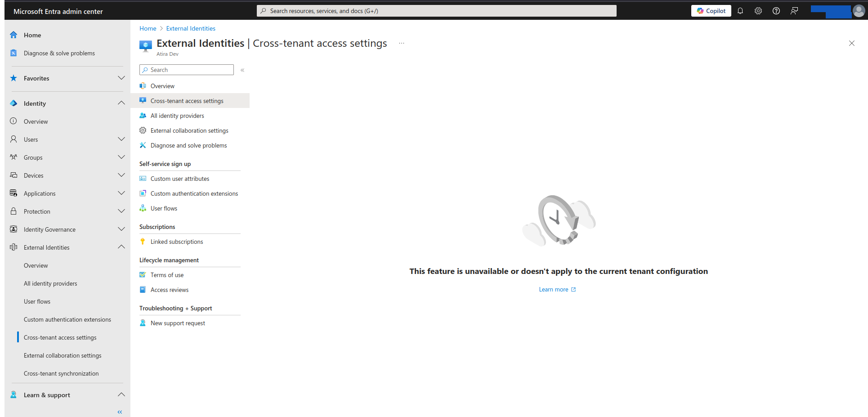
Task: Click the help question-mark icon
Action: [x=776, y=10]
